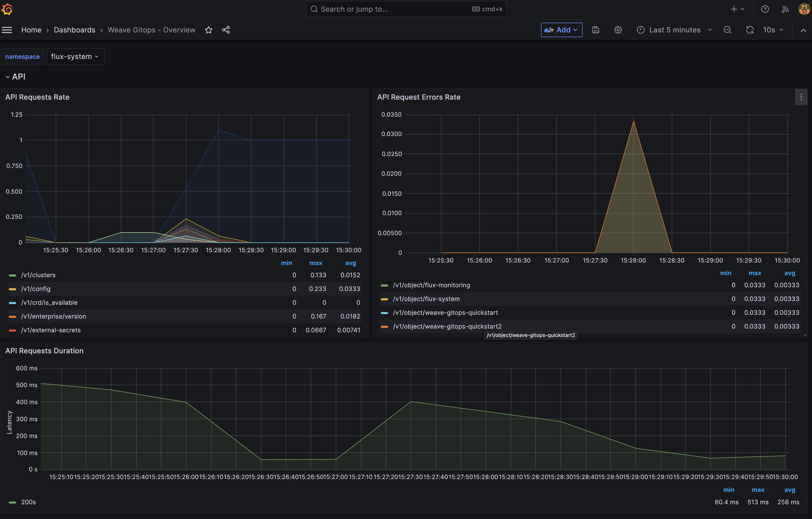
Task: Zoom out the time range
Action: click(727, 30)
